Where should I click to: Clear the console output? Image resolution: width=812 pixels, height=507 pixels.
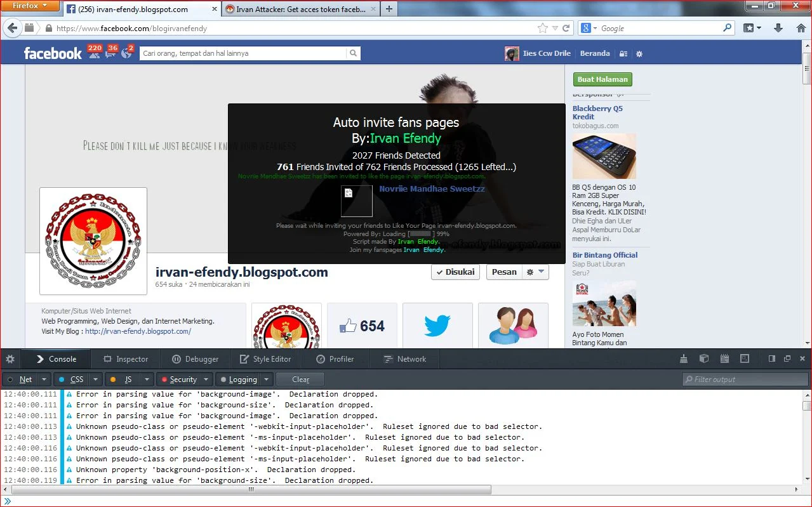pyautogui.click(x=301, y=379)
